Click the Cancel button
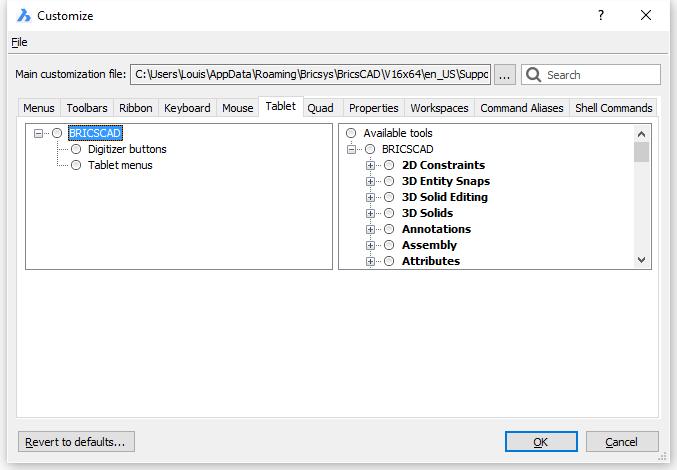This screenshot has width=677, height=470. point(622,442)
